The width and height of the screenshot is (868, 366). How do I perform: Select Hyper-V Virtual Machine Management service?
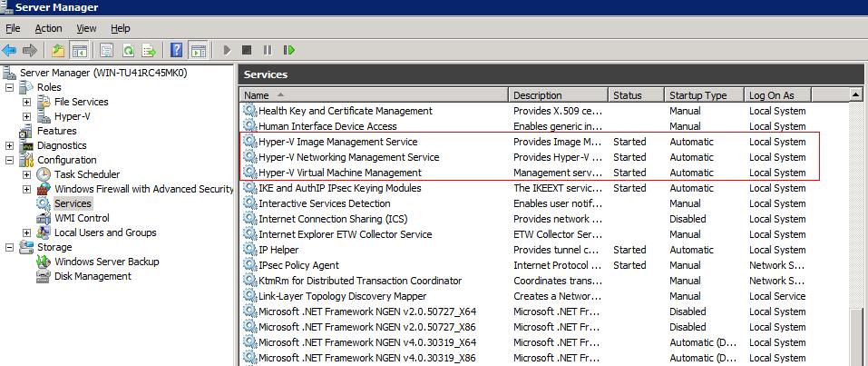pos(339,173)
